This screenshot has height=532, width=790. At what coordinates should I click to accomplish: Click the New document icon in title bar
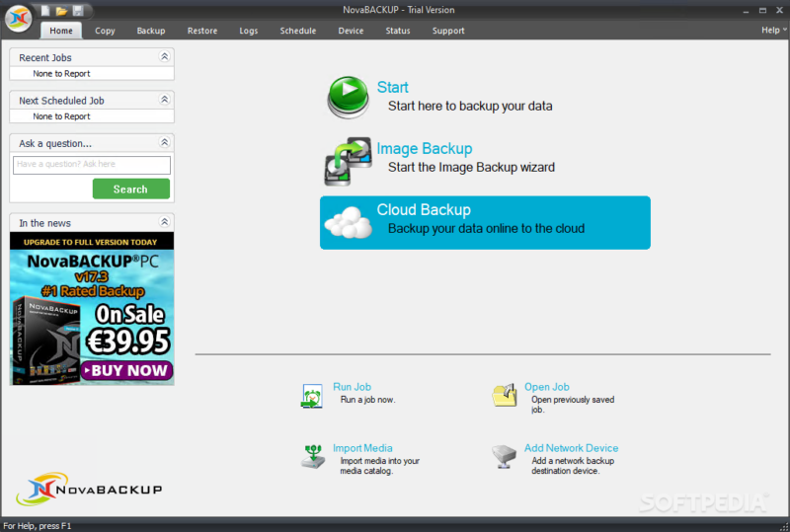click(x=45, y=11)
